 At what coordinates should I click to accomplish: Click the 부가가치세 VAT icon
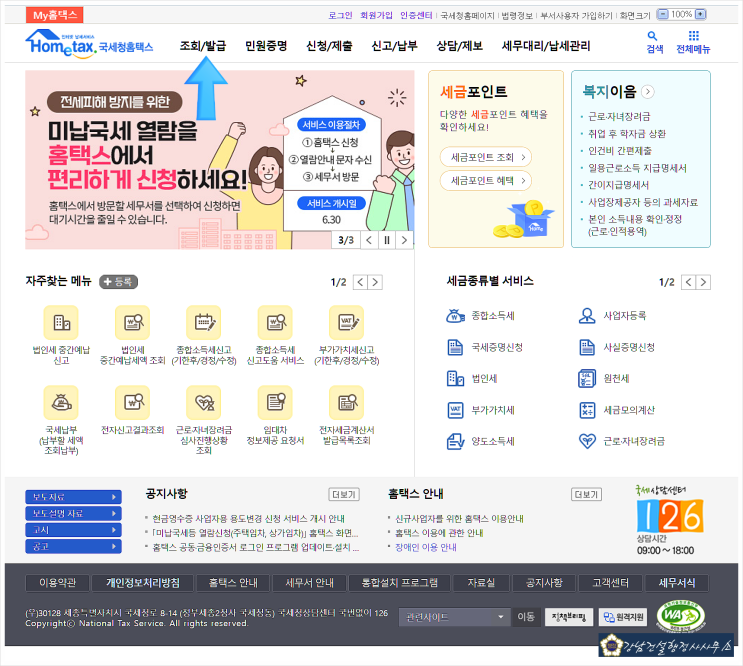pyautogui.click(x=455, y=410)
